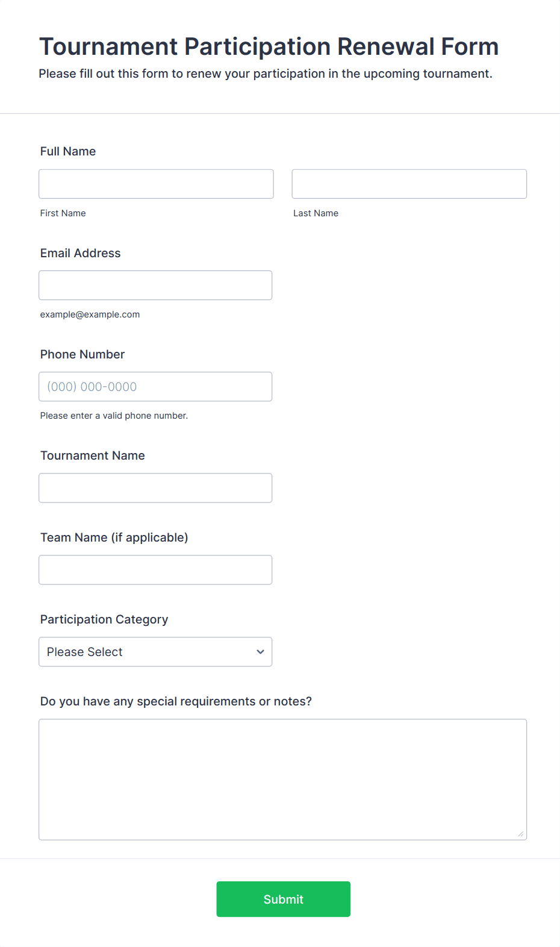Click the Last Name sublabel text
The image size is (560, 947).
point(316,213)
